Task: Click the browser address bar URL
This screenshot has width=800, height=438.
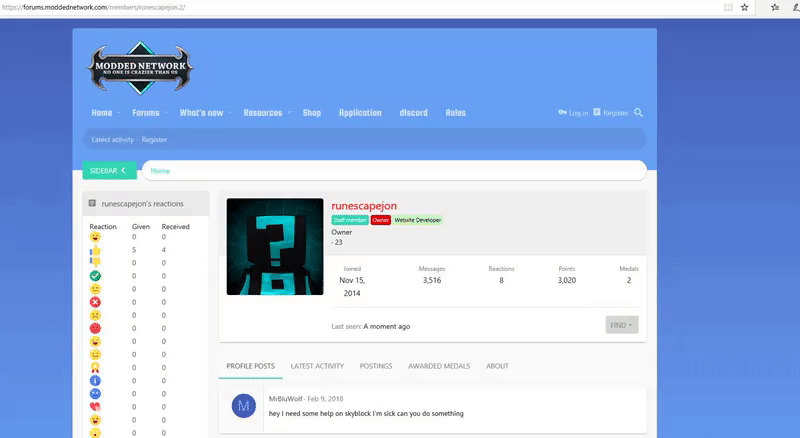Action: tap(93, 7)
